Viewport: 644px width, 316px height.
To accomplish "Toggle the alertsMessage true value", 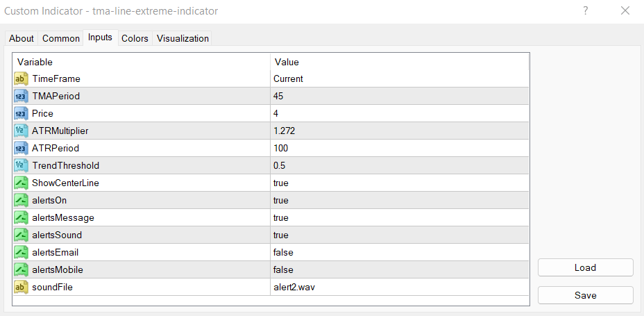I will click(x=281, y=217).
